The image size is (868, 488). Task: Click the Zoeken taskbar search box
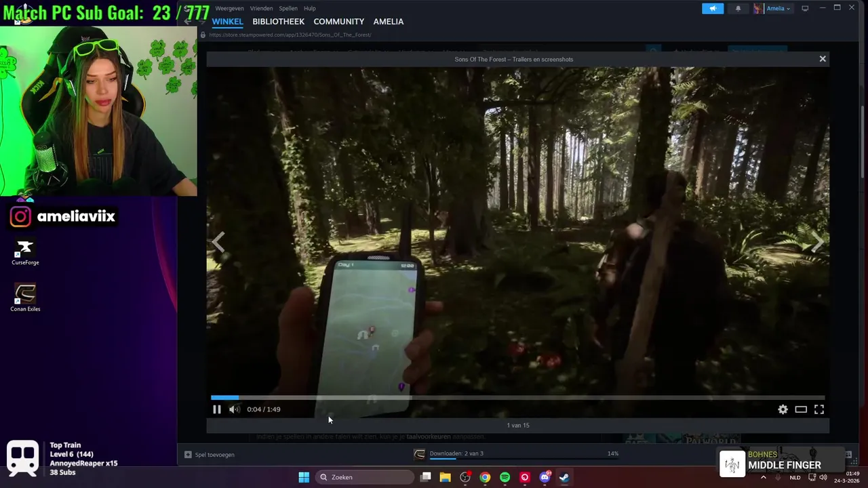coord(365,477)
